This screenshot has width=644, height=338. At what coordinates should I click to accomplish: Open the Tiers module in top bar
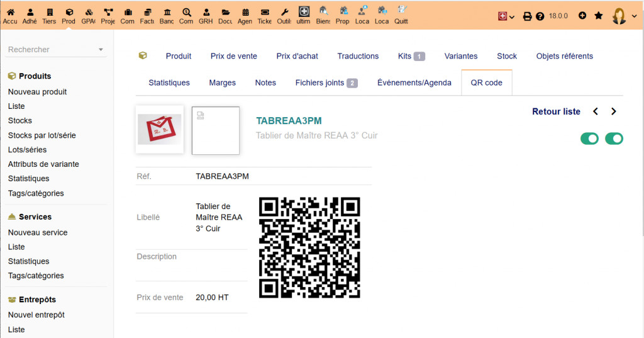(x=49, y=16)
